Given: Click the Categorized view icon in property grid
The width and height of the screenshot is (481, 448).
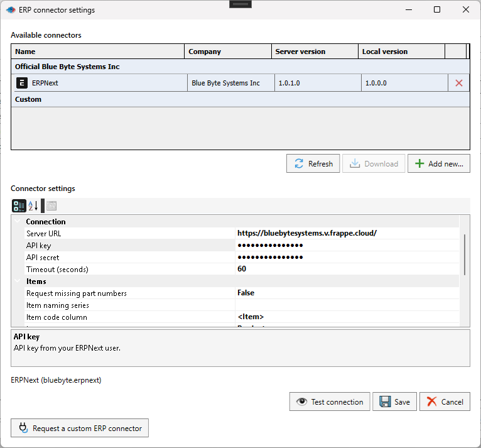Looking at the screenshot, I should pyautogui.click(x=19, y=206).
